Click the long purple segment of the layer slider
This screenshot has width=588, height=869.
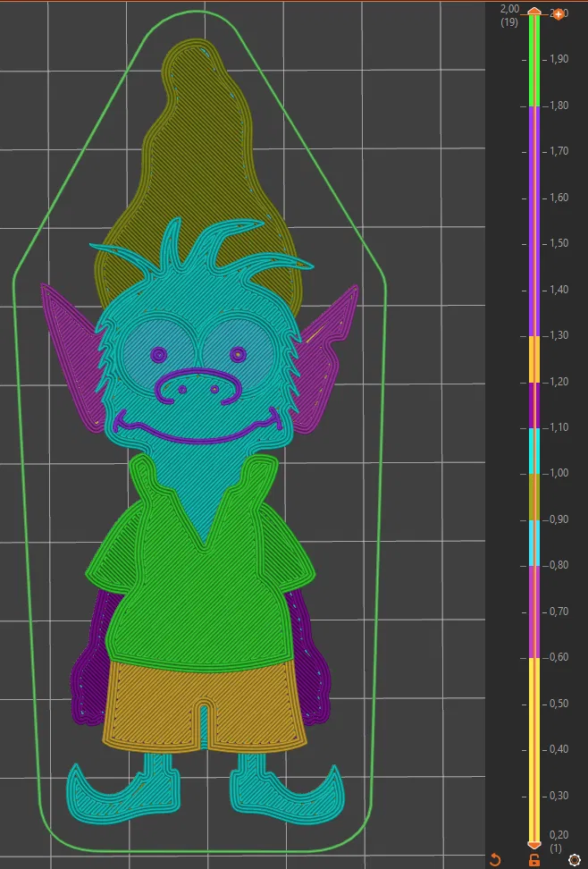(x=534, y=221)
